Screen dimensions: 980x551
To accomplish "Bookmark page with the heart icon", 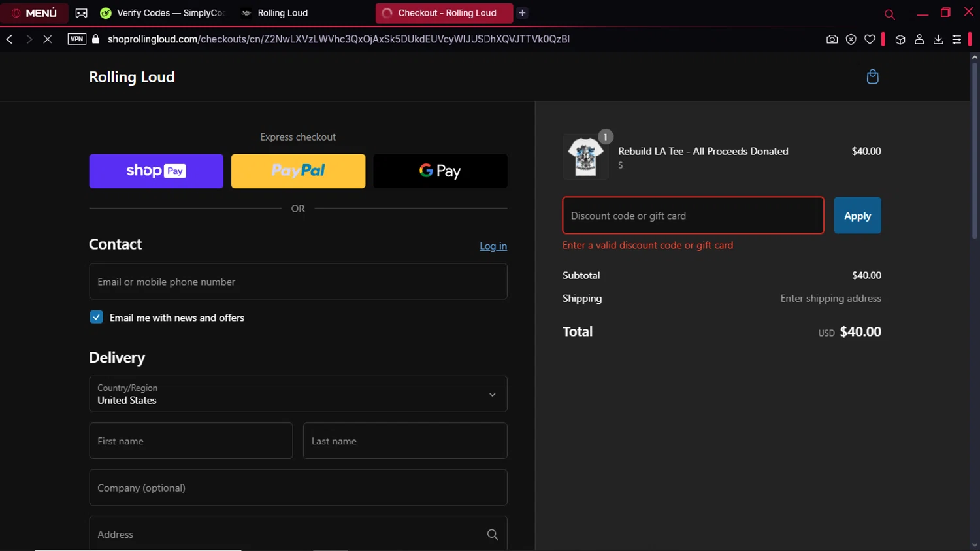I will click(x=870, y=39).
